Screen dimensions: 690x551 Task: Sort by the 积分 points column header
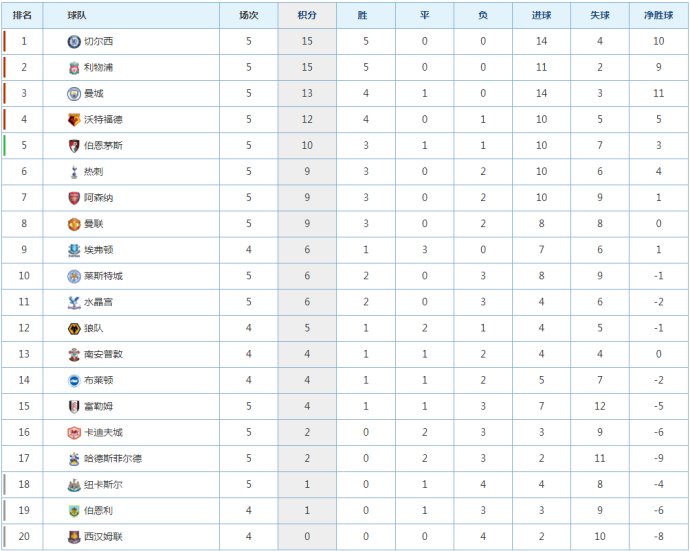click(307, 15)
